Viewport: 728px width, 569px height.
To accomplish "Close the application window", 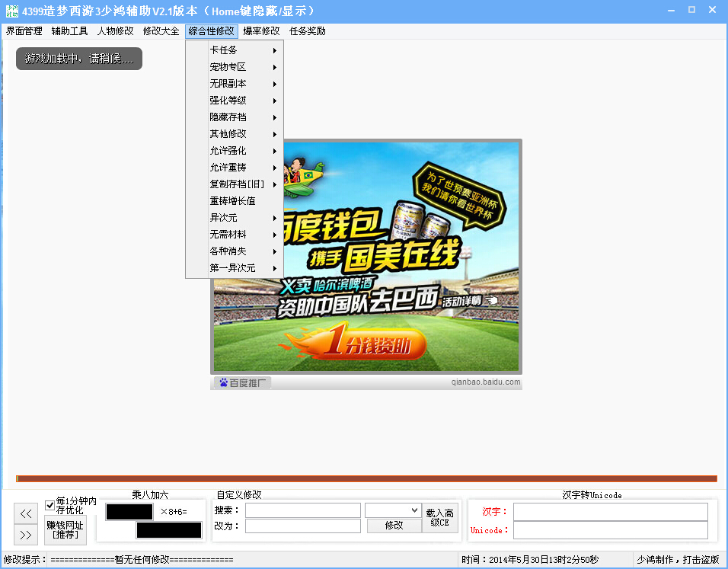I will tap(713, 10).
